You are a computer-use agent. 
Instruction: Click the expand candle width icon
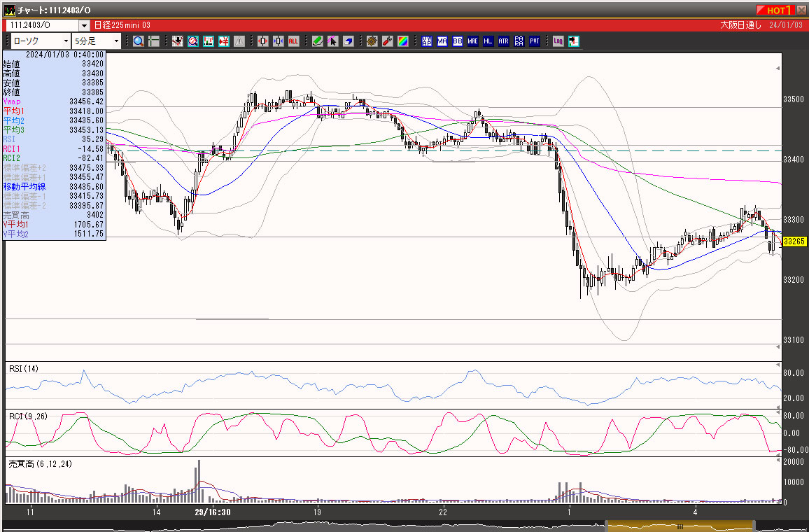point(263,41)
